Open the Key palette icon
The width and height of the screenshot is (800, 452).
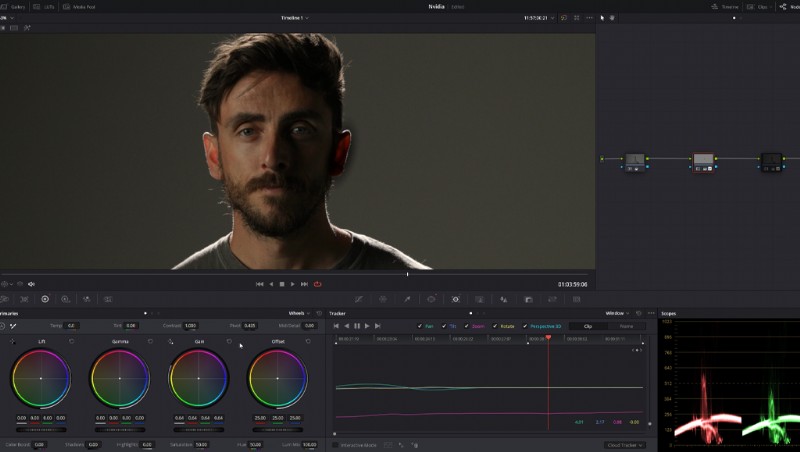click(528, 299)
